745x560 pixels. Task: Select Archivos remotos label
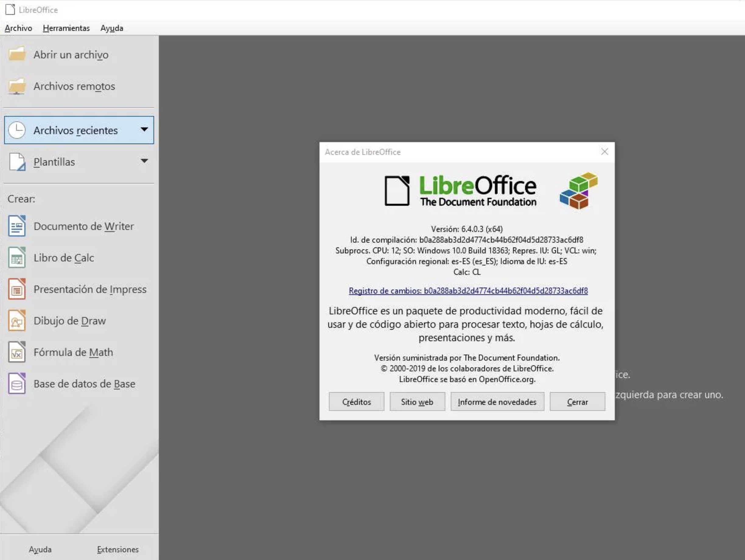click(x=75, y=86)
